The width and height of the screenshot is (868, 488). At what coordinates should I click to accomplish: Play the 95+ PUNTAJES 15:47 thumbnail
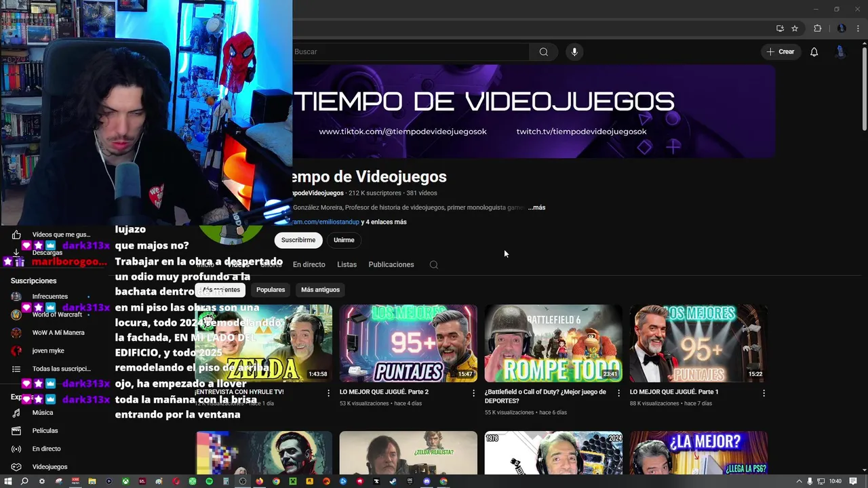pos(408,343)
